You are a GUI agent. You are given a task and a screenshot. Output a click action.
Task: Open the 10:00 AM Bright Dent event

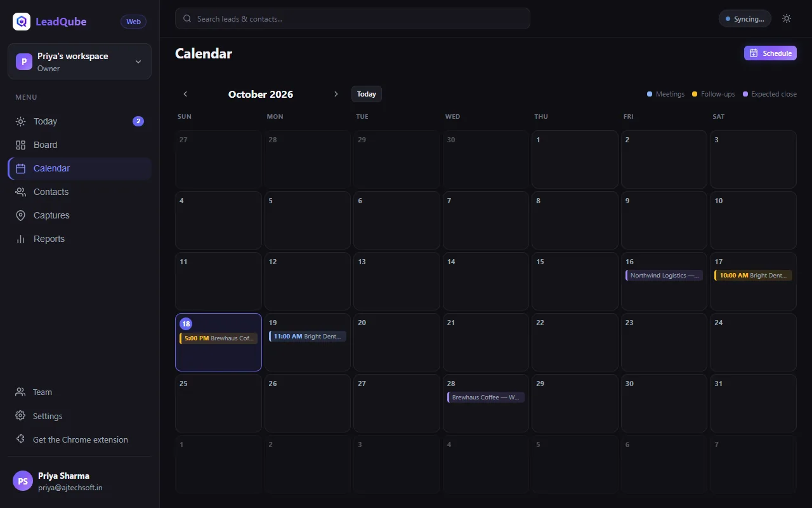click(753, 276)
